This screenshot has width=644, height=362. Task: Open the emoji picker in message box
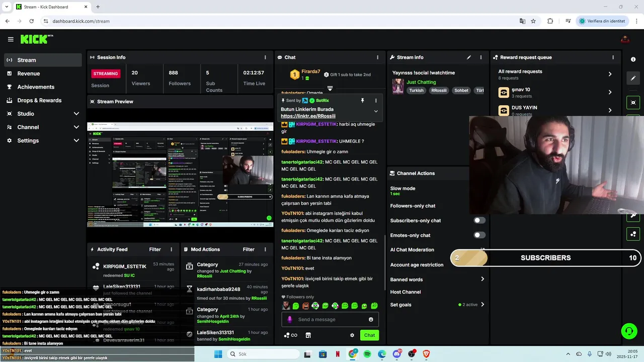371,319
